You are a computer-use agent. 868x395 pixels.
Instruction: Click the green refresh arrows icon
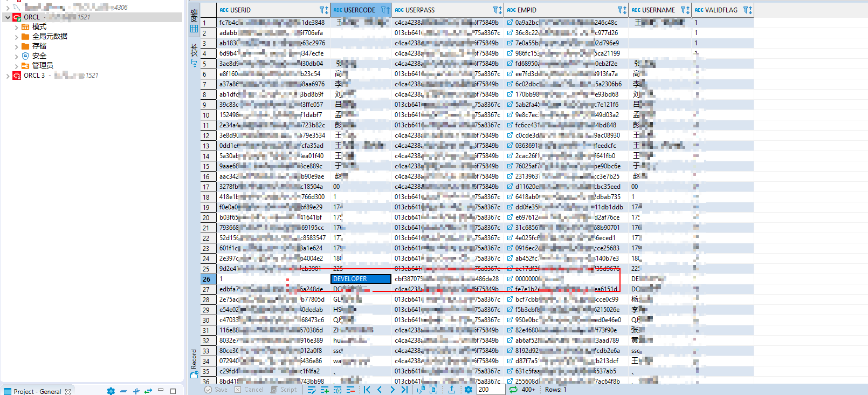[513, 390]
